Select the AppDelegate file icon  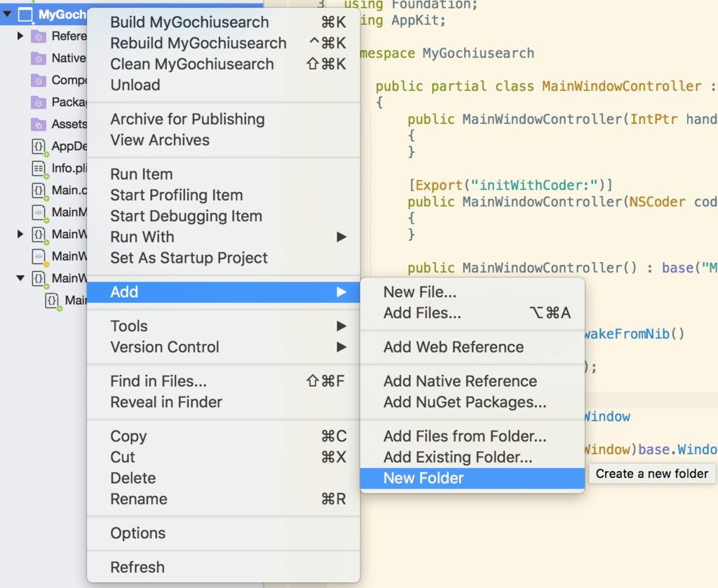click(39, 146)
